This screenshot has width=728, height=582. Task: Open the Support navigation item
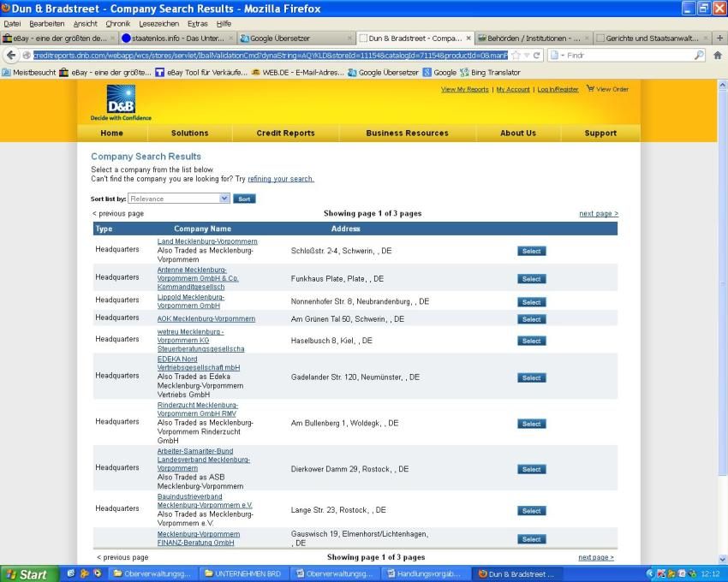coord(600,134)
